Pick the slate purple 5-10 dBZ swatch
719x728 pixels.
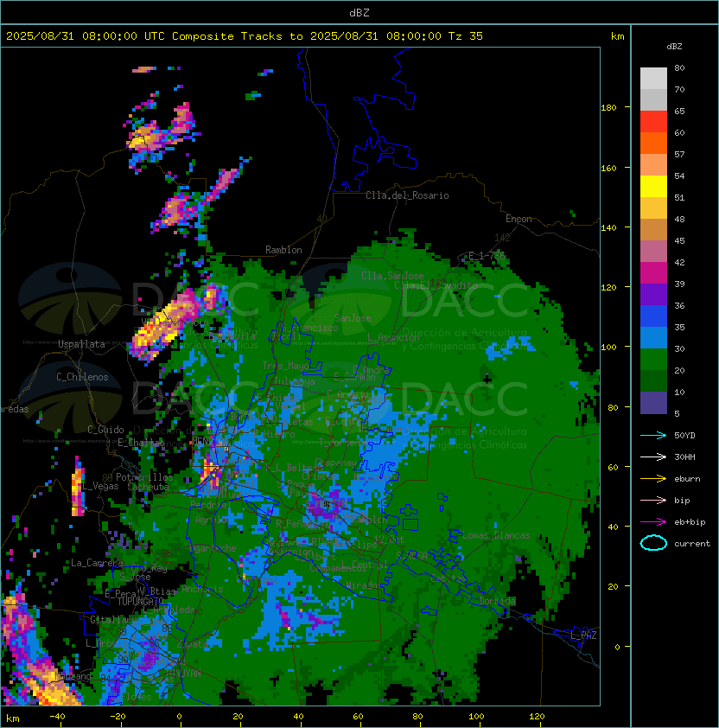click(x=653, y=403)
